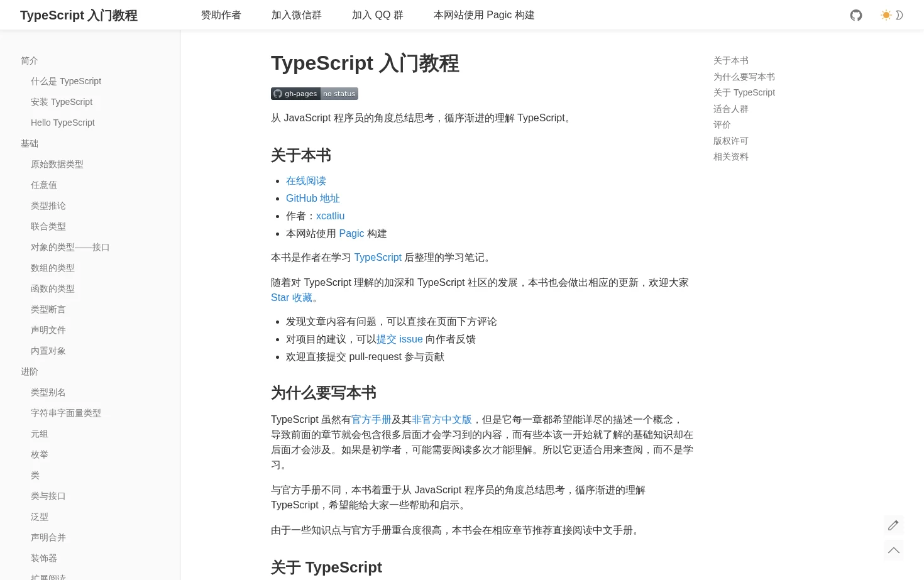Image resolution: width=924 pixels, height=580 pixels.
Task: Click the 关于本书 section heading
Action: pyautogui.click(x=301, y=155)
